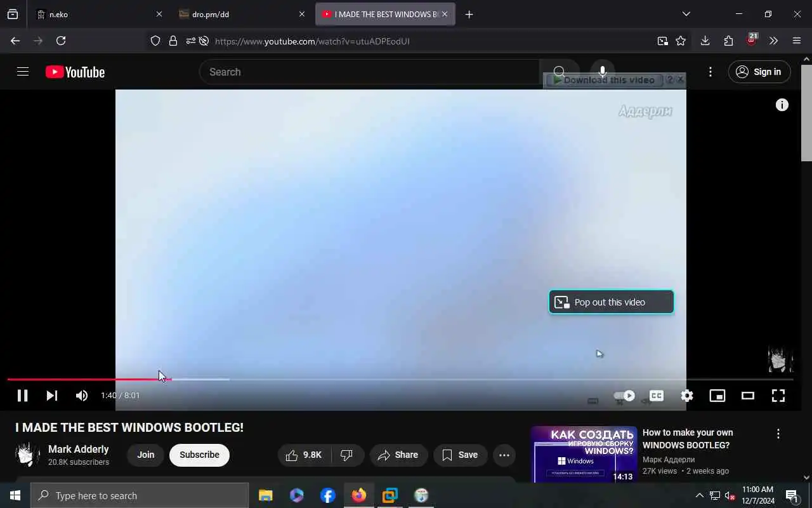Click the URL address bar
The width and height of the screenshot is (812, 508).
431,41
